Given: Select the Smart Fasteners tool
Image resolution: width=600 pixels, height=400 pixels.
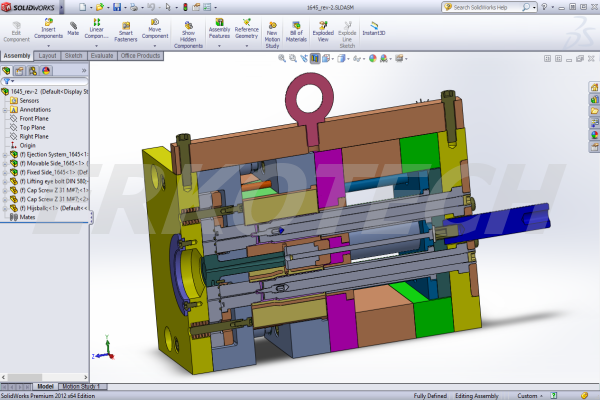Looking at the screenshot, I should coord(125,28).
